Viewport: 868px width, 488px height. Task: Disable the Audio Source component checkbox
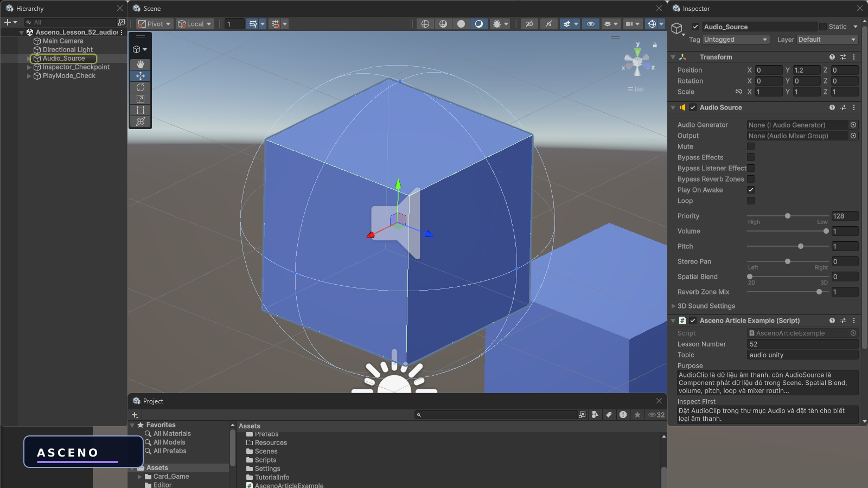[x=693, y=107]
